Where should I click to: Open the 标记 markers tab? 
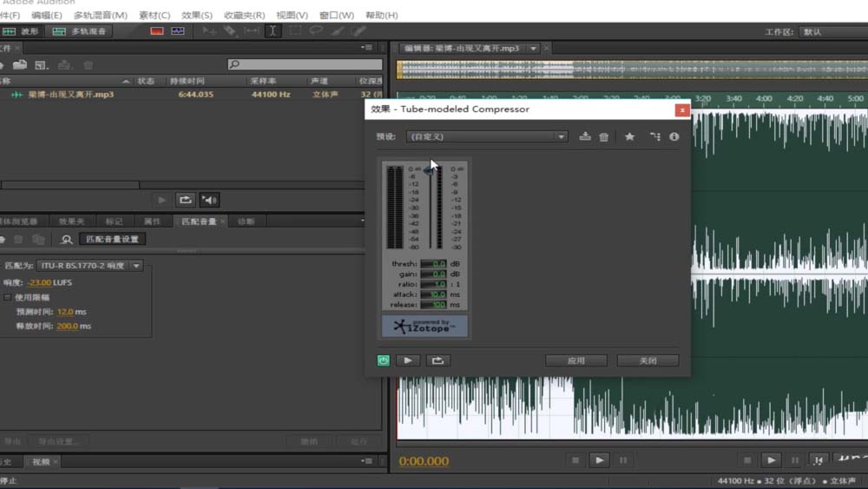114,221
